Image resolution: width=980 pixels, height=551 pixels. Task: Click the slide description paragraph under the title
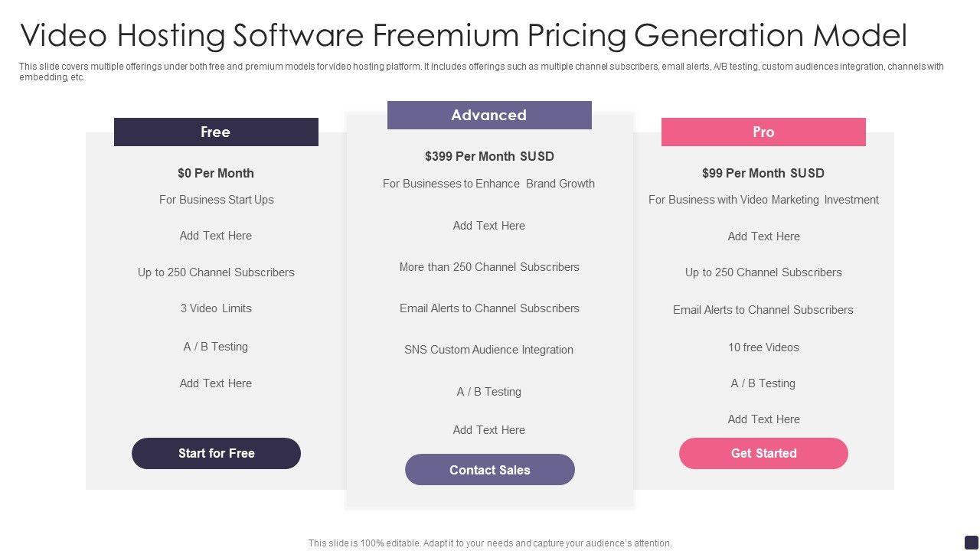click(481, 72)
